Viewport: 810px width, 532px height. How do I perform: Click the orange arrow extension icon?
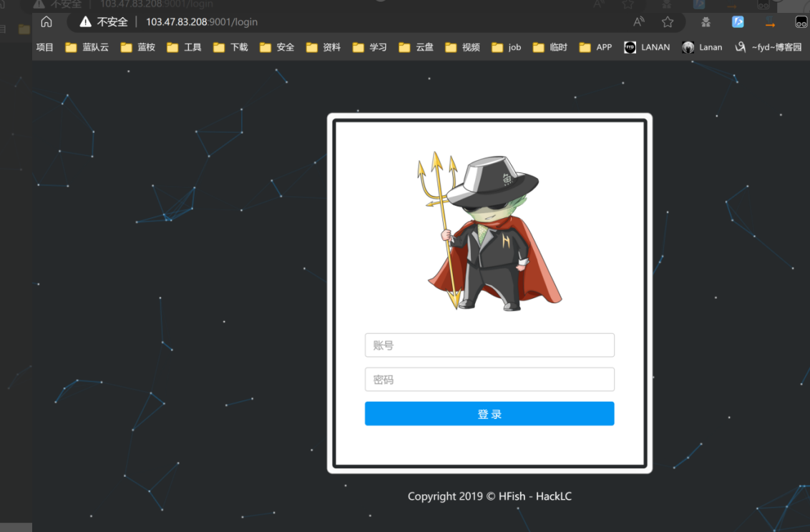770,22
